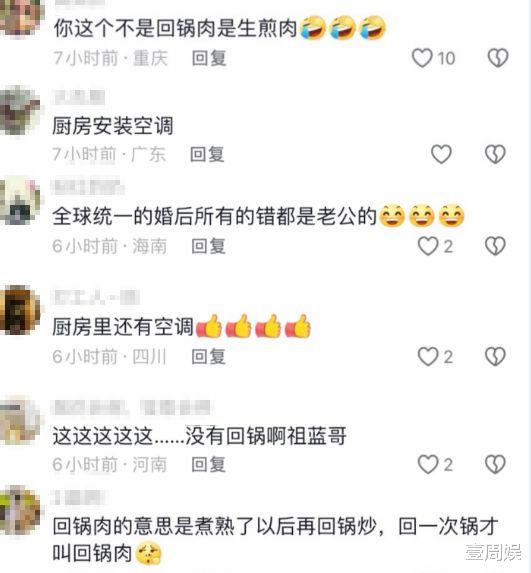531x573 pixels.
Task: Reply to the Guangdong comment
Action: click(x=207, y=154)
